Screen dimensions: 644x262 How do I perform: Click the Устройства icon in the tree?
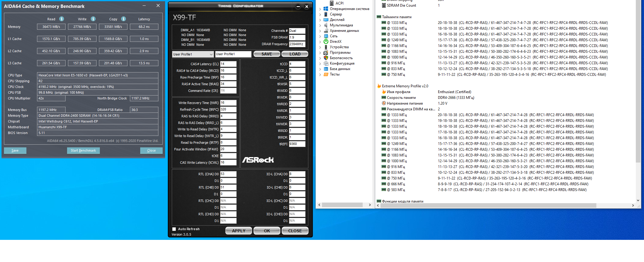(x=326, y=47)
